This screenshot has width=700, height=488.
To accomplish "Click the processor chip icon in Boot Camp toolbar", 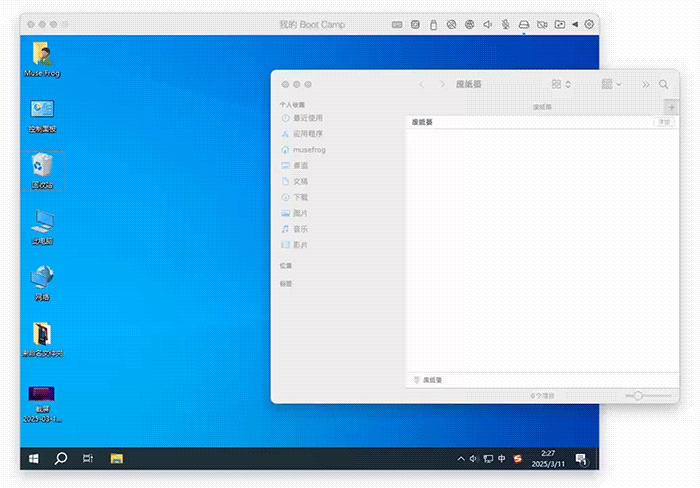I will pyautogui.click(x=415, y=25).
